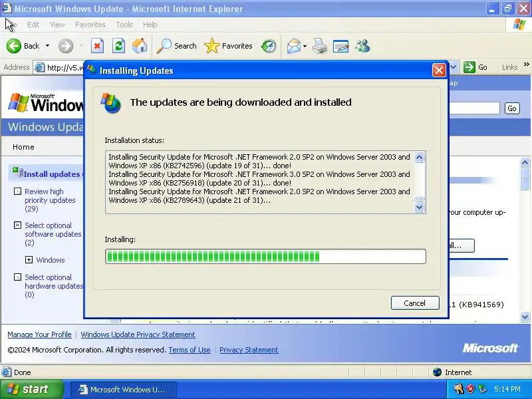Screen dimensions: 532x399
Task: Click the Stop loading icon
Action: pos(97,46)
